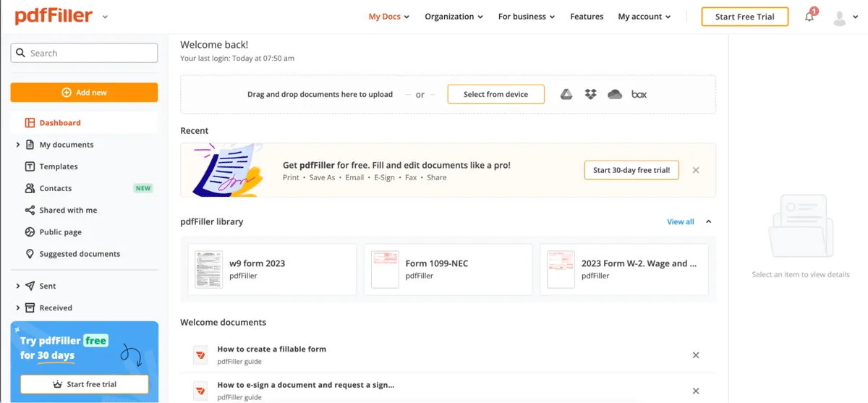The height and width of the screenshot is (403, 868).
Task: Open 2023 Form W-2 thumbnail
Action: [561, 269]
